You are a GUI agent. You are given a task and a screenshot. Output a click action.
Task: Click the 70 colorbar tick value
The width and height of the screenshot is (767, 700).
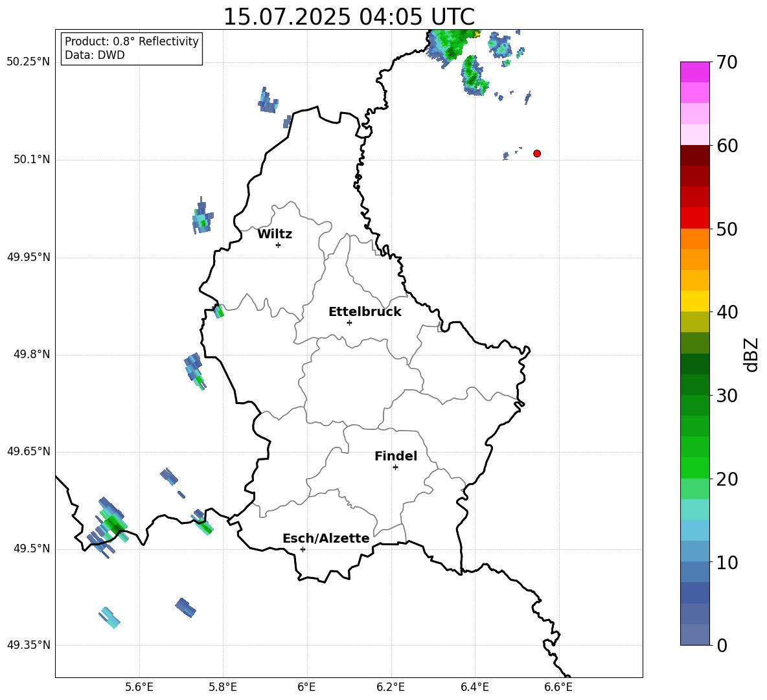click(727, 63)
